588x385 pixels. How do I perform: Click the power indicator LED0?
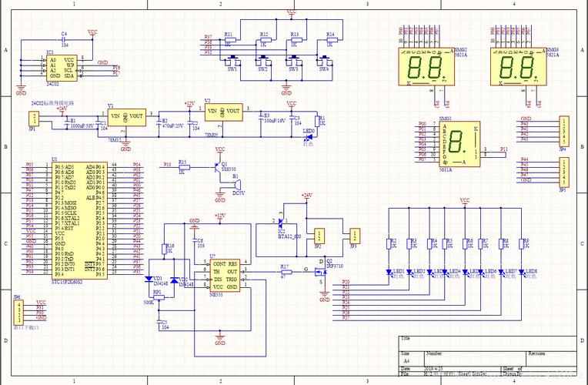click(x=309, y=139)
